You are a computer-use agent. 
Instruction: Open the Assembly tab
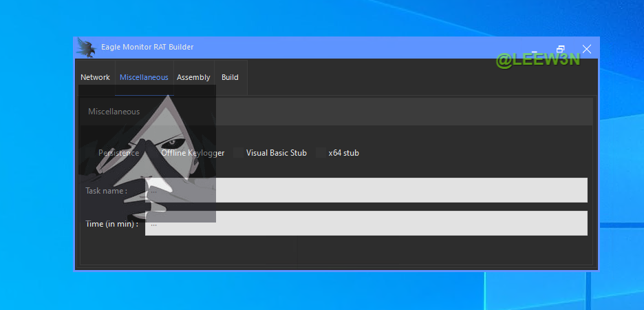coord(193,77)
